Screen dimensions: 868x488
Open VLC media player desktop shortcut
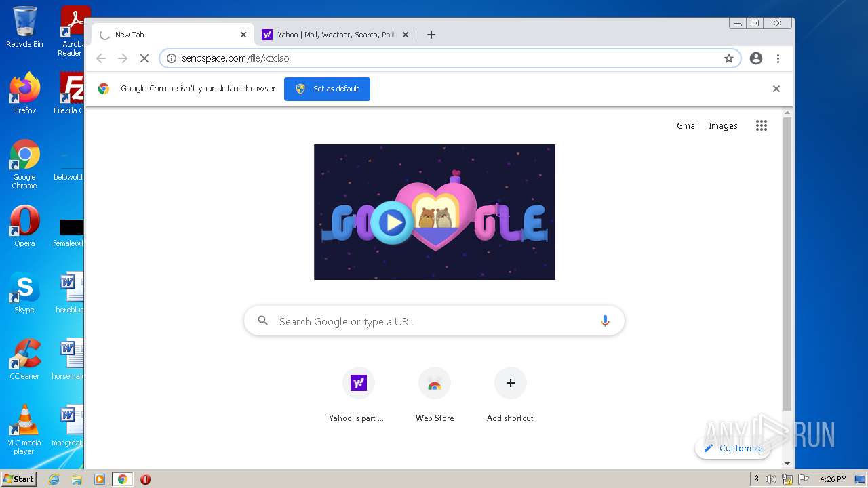[x=24, y=430]
